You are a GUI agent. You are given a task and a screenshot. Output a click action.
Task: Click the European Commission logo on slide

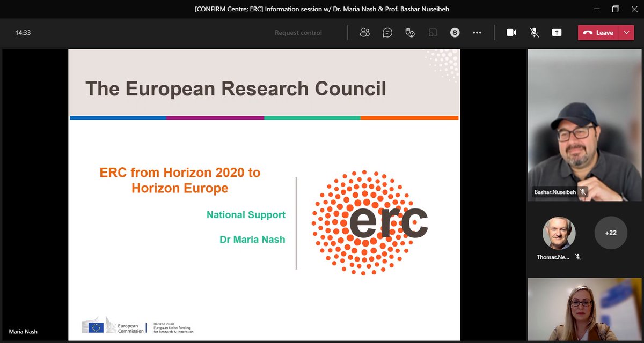(113, 325)
